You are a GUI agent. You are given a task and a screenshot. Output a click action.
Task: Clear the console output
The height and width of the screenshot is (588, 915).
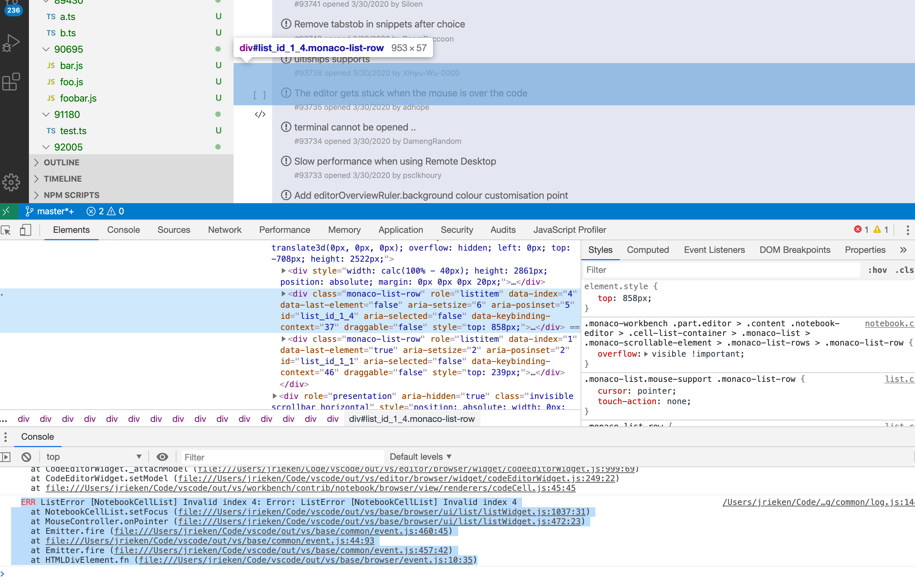[26, 457]
